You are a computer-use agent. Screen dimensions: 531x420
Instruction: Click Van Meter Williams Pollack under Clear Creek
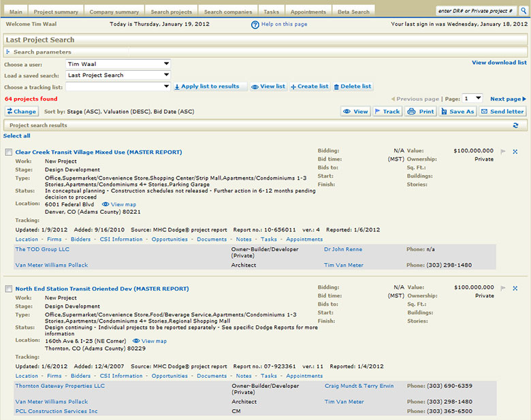52,265
